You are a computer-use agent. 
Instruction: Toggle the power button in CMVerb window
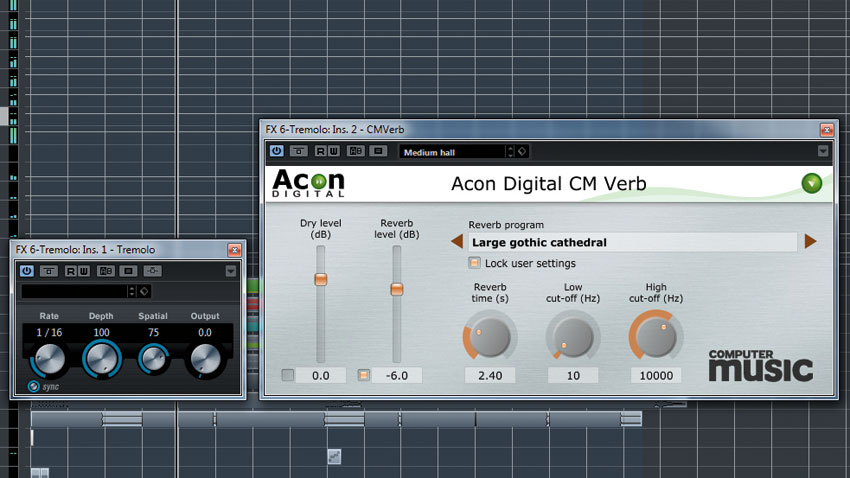(276, 151)
